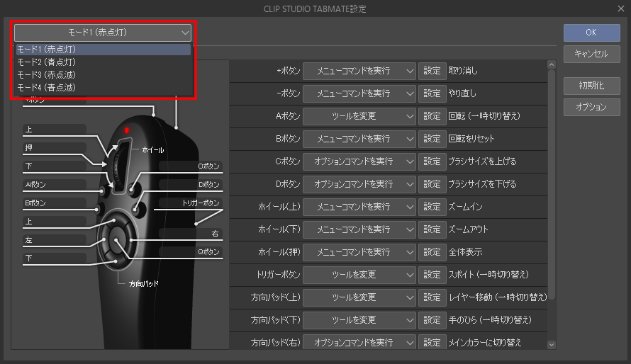631x364 pixels.
Task: Click ブラシサイズを下げる command text
Action: coord(483,184)
